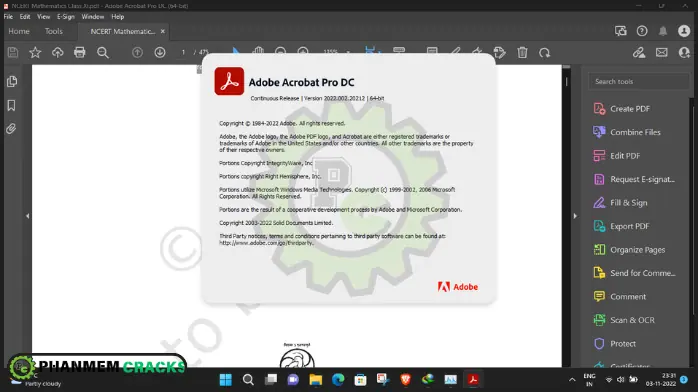This screenshot has height=392, width=698.
Task: Show hidden system tray icons chevron
Action: pyautogui.click(x=572, y=380)
